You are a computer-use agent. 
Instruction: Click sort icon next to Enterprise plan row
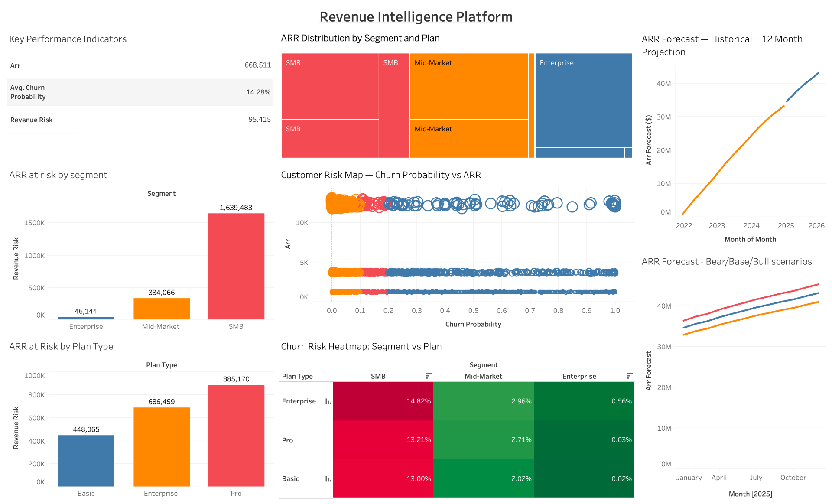328,401
